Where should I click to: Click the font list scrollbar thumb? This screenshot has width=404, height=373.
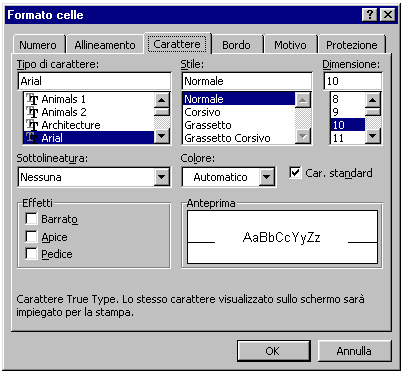pyautogui.click(x=162, y=112)
